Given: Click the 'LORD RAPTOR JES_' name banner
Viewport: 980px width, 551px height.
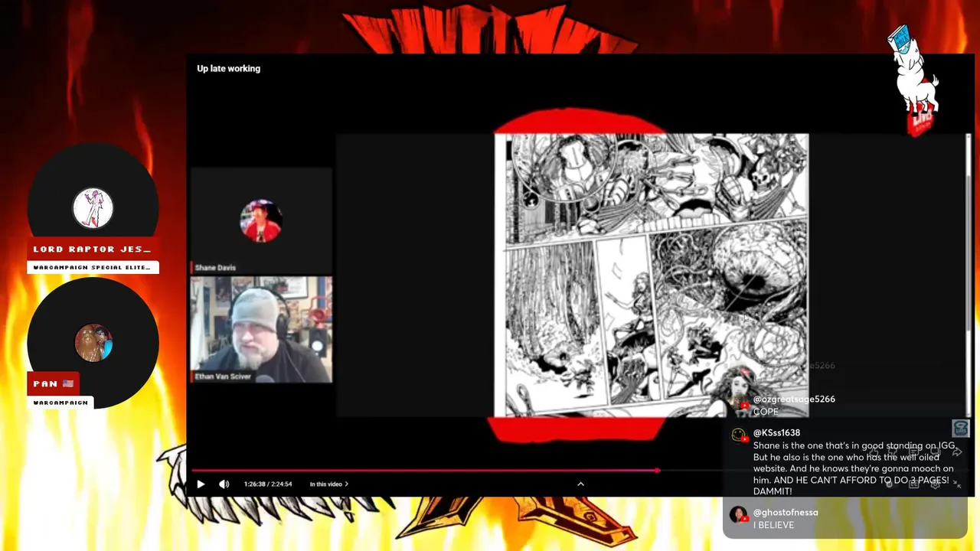Looking at the screenshot, I should 92,249.
